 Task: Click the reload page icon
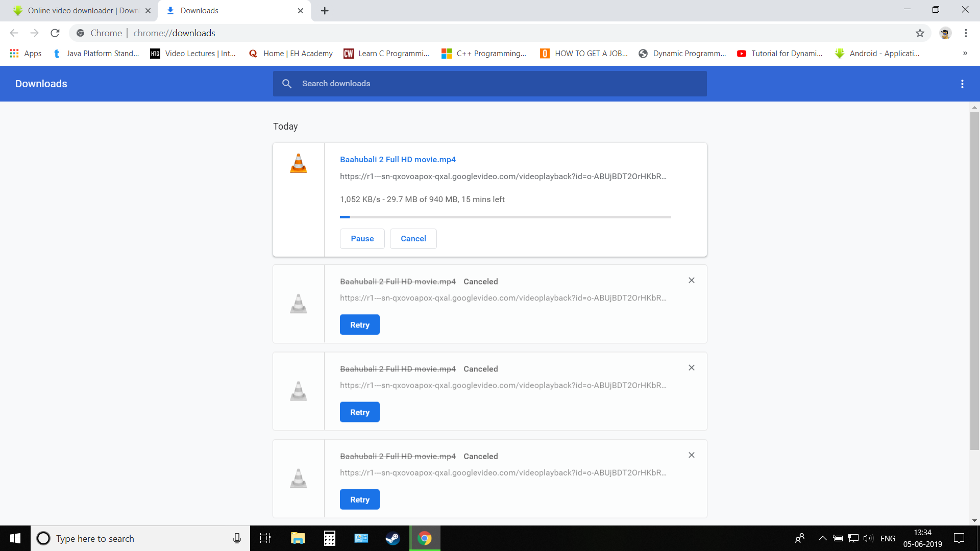click(55, 33)
